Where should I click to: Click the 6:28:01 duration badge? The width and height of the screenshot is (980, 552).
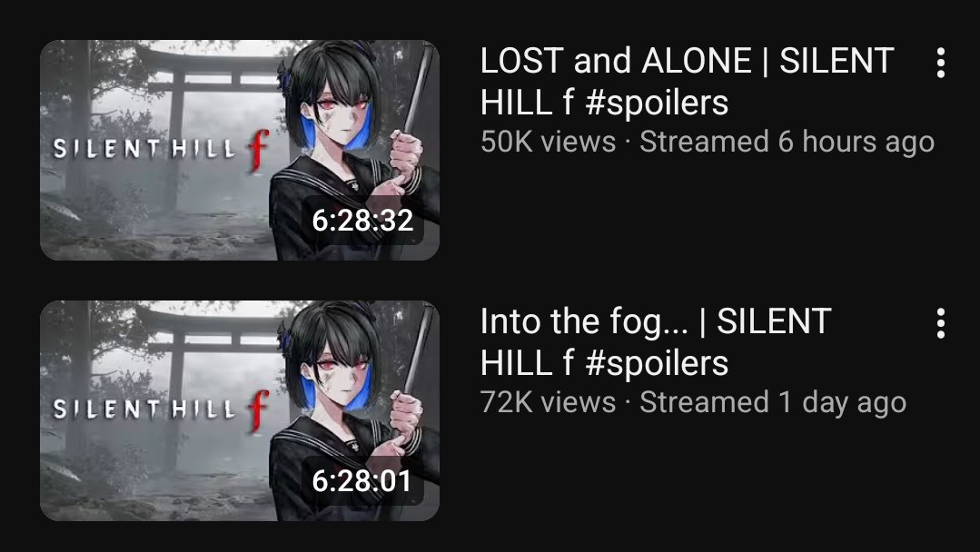pyautogui.click(x=362, y=481)
